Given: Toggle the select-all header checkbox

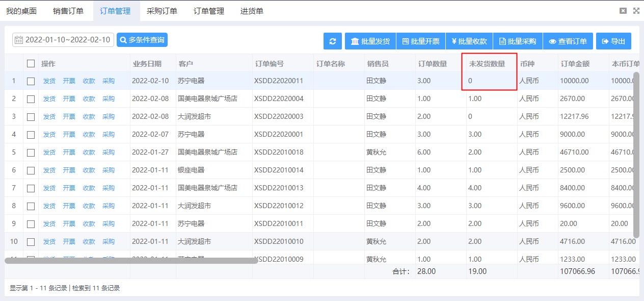Looking at the screenshot, I should tap(31, 64).
